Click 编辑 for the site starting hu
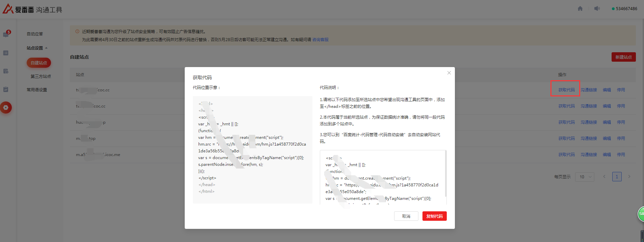Viewport: 644px width, 242px height. coord(607,122)
